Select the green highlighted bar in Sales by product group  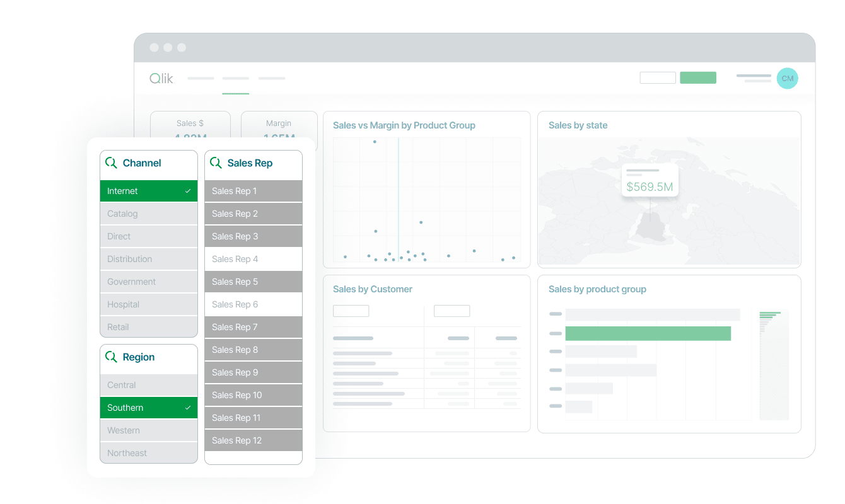click(x=648, y=333)
